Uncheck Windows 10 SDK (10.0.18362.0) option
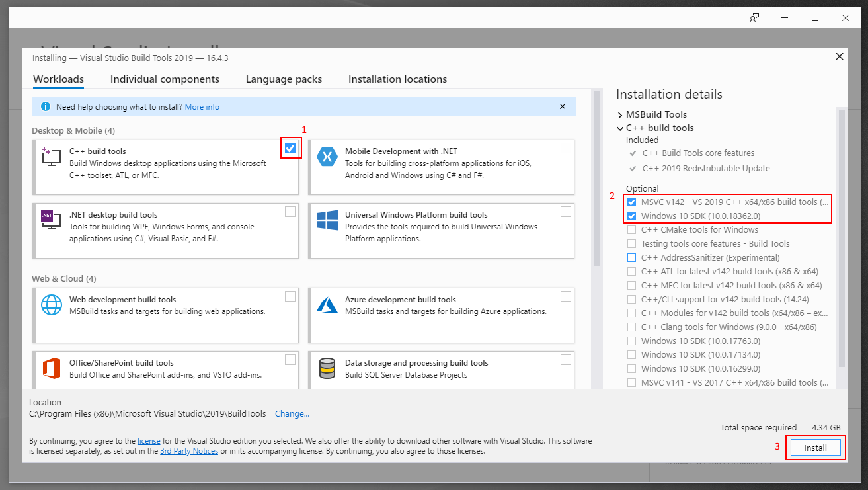This screenshot has width=868, height=490. [632, 216]
